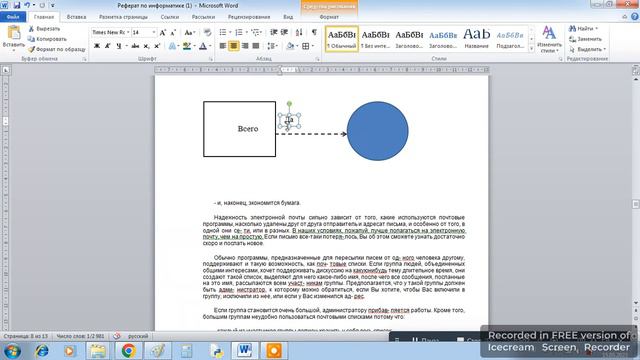Click Shading paint bucket icon
The image size is (640, 360).
coord(290,46)
